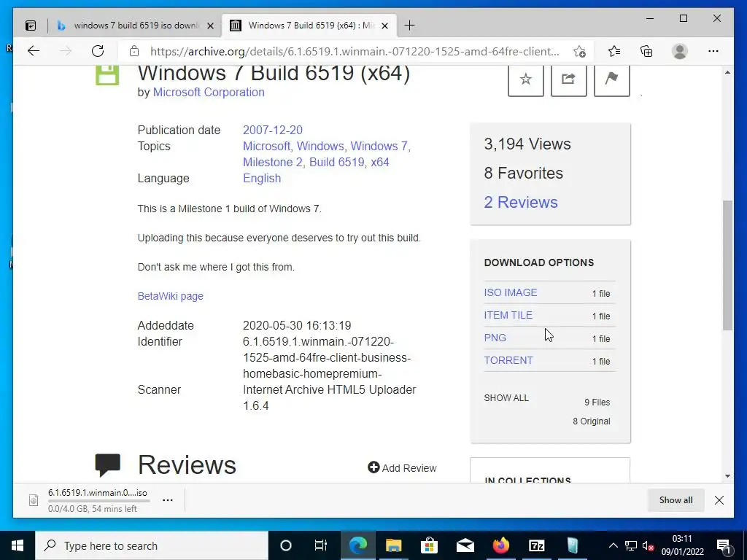747x560 pixels.
Task: Open Microsoft Store from taskbar
Action: (429, 545)
